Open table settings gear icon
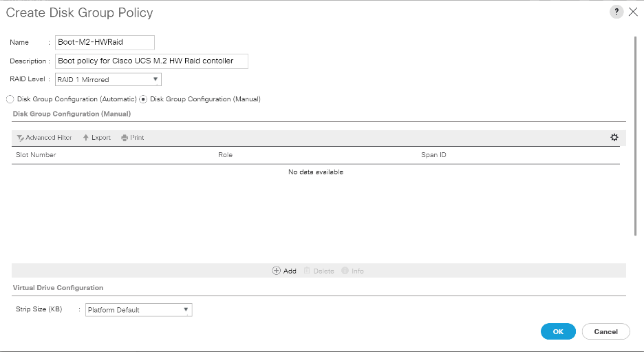644x352 pixels. 614,137
